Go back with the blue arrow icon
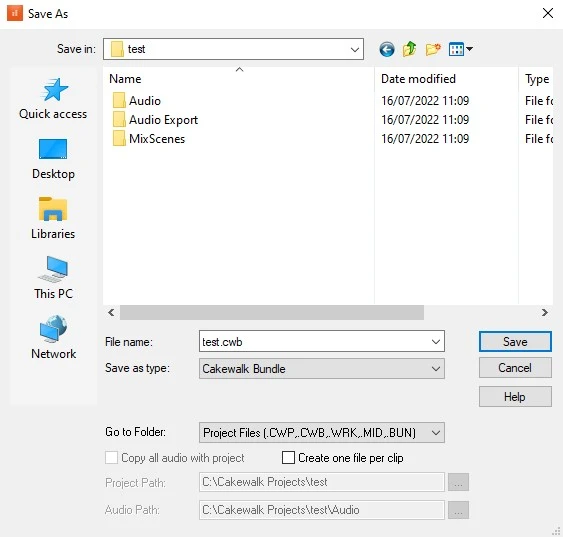This screenshot has width=563, height=537. tap(386, 49)
